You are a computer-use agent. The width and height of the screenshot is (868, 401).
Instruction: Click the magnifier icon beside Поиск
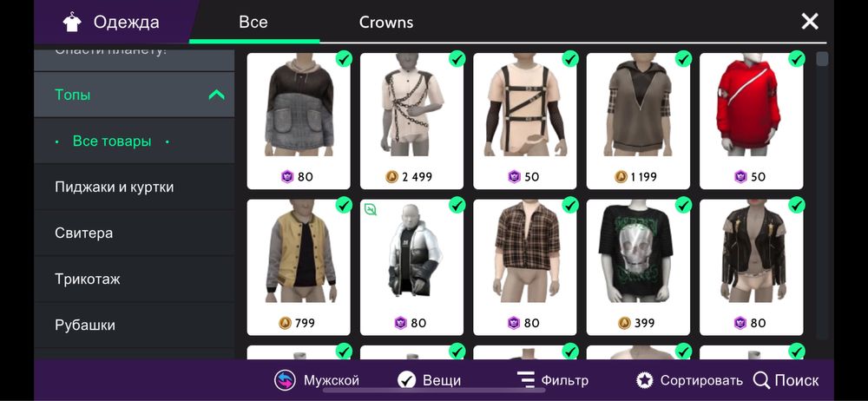pos(762,380)
